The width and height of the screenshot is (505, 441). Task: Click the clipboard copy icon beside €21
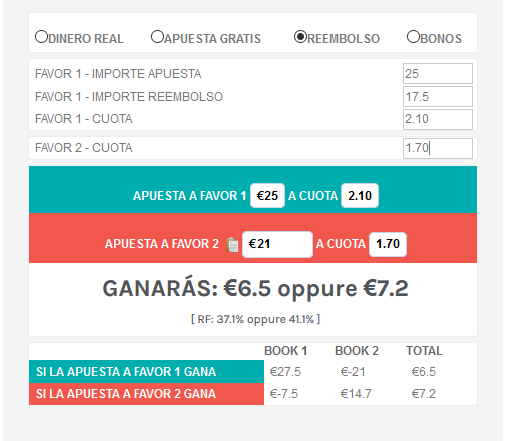point(232,245)
